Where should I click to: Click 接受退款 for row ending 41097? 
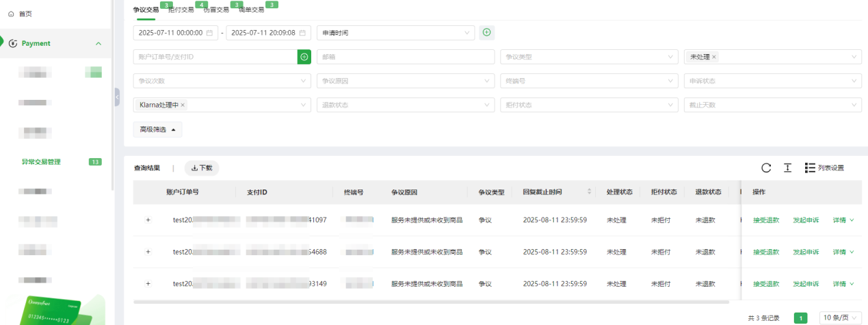[x=766, y=220]
